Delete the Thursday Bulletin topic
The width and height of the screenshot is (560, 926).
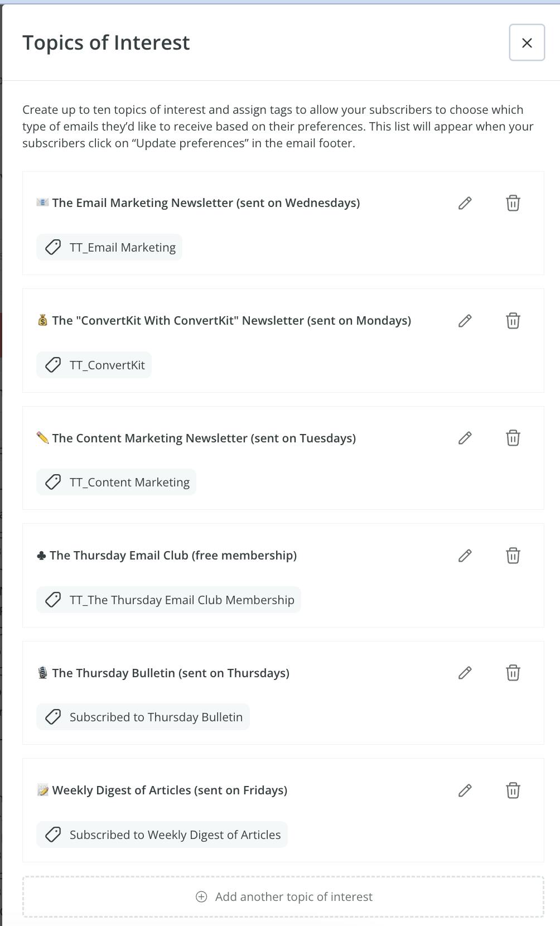(513, 673)
